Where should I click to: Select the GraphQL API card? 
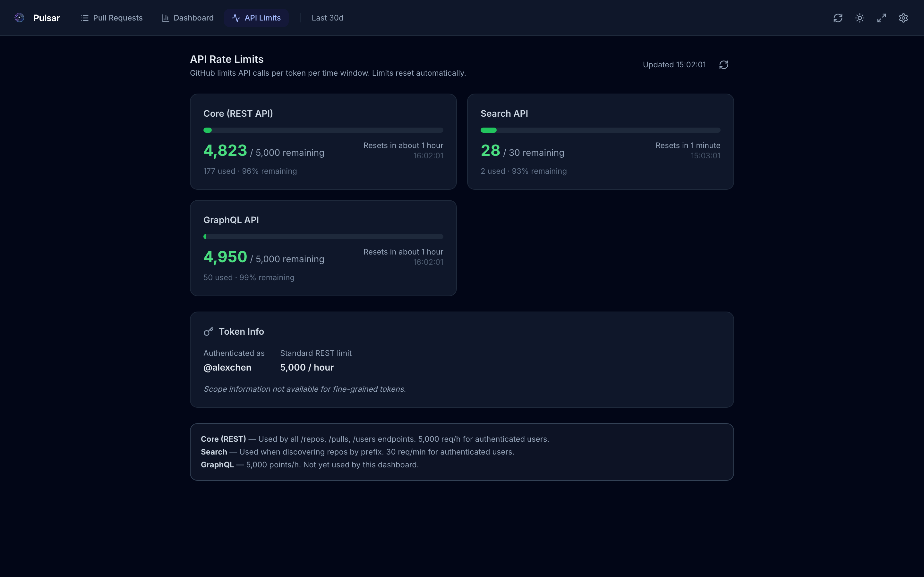[x=323, y=248]
